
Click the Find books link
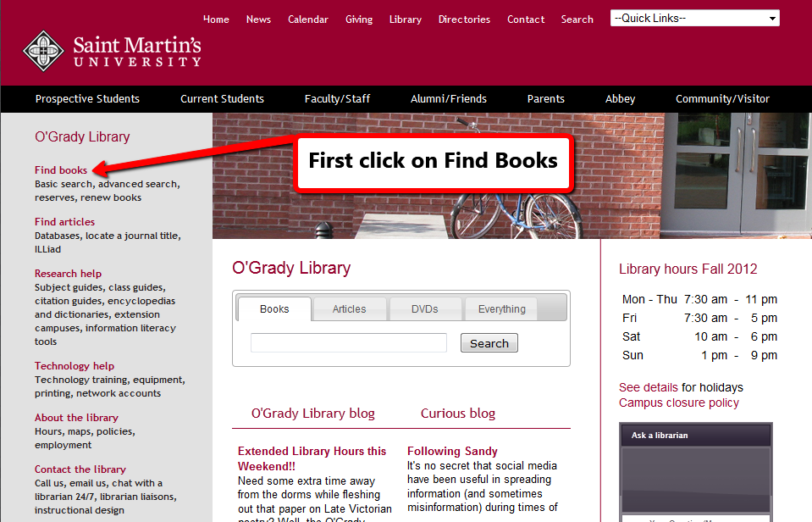[x=60, y=169]
